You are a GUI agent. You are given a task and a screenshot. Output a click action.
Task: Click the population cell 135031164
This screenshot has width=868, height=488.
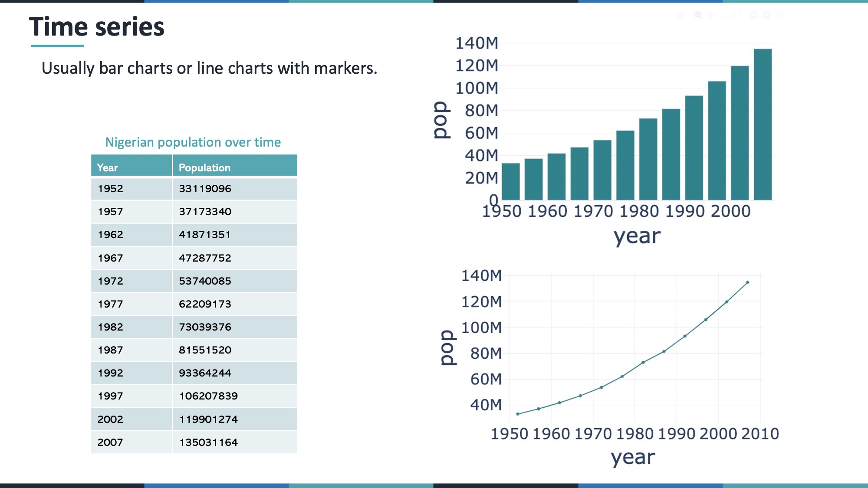(208, 442)
